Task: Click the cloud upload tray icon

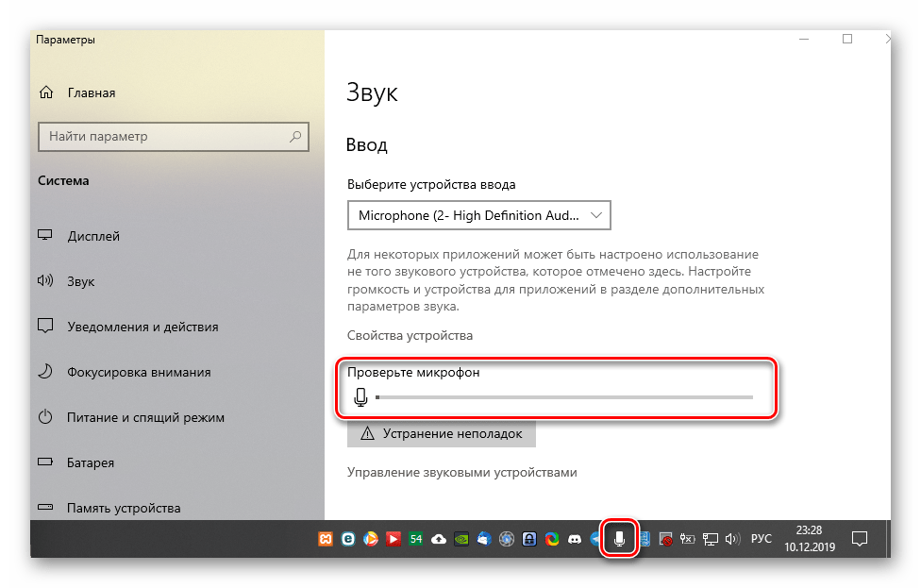Action: [x=439, y=539]
